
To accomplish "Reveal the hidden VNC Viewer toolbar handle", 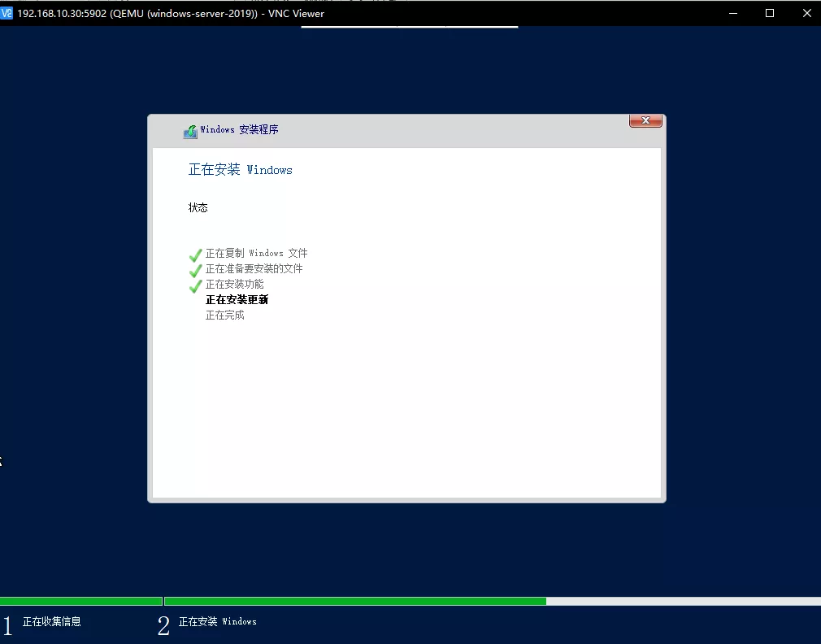I will click(x=409, y=28).
